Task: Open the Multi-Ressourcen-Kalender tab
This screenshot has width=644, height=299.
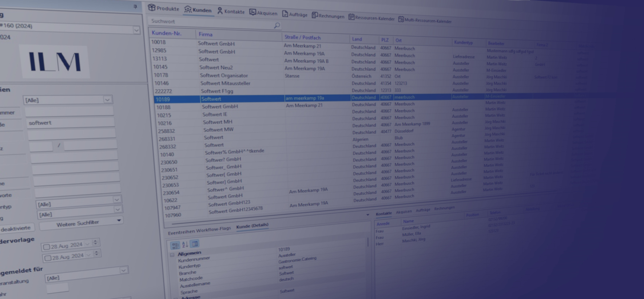Action: [x=425, y=20]
